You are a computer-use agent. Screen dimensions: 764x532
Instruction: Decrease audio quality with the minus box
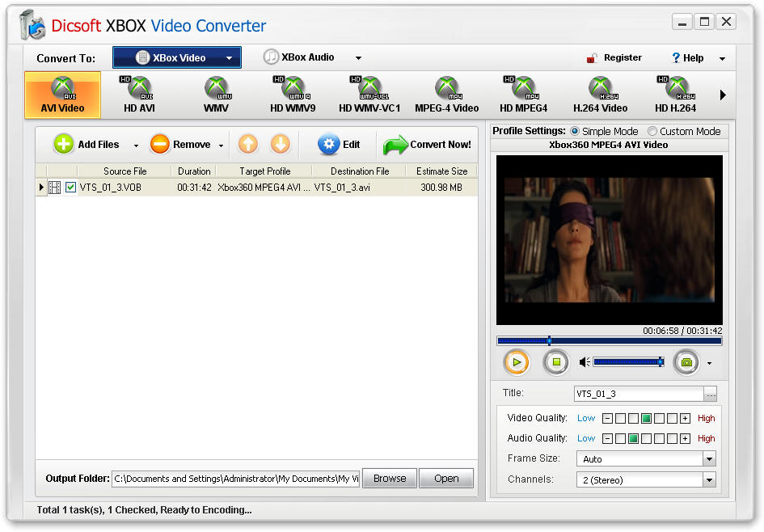[607, 438]
